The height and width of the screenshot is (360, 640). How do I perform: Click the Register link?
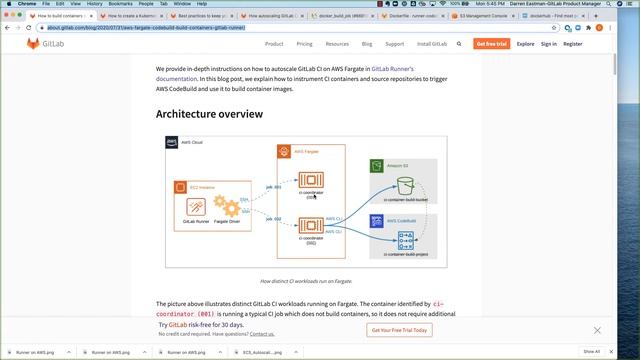(x=573, y=44)
